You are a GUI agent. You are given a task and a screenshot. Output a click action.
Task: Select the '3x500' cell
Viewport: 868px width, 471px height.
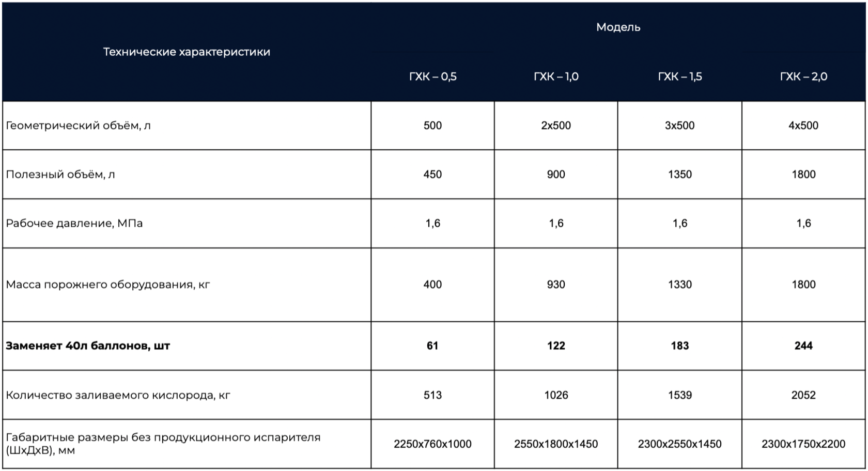[x=680, y=125]
